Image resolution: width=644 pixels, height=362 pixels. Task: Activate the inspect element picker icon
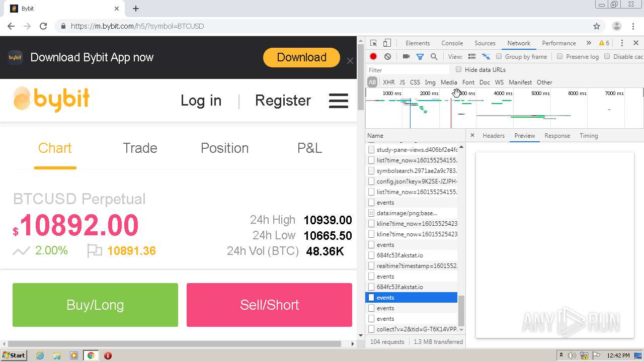coord(373,43)
